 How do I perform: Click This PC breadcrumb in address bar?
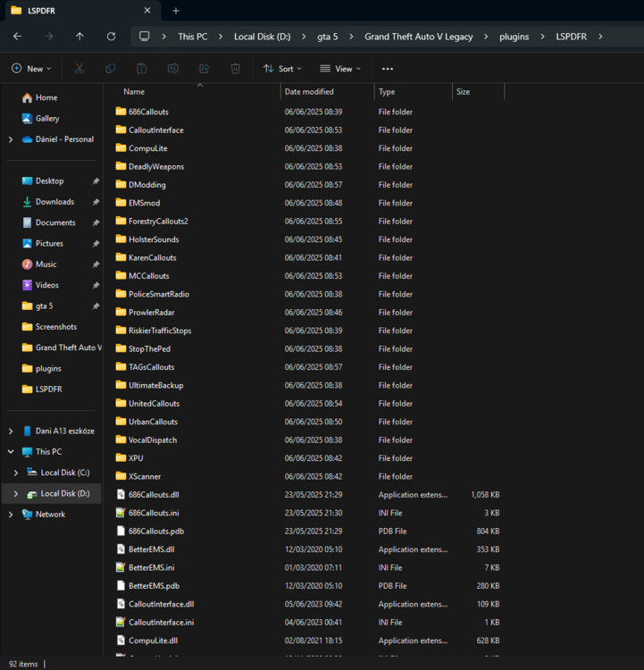click(x=193, y=37)
